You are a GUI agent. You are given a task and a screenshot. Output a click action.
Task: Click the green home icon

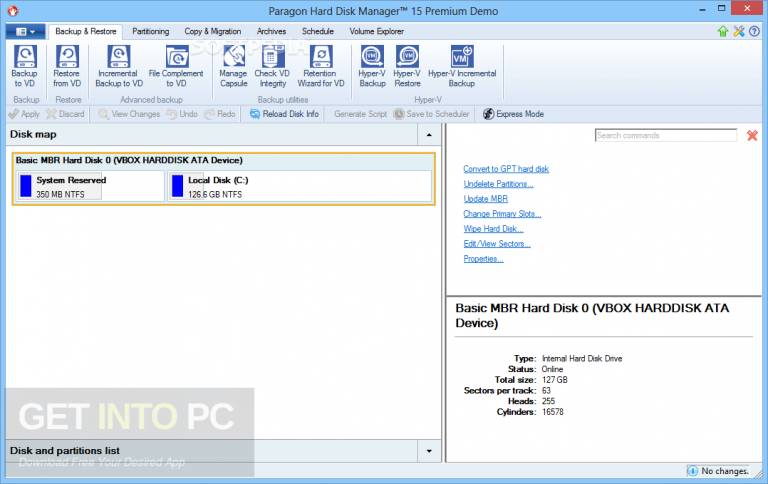pos(722,32)
